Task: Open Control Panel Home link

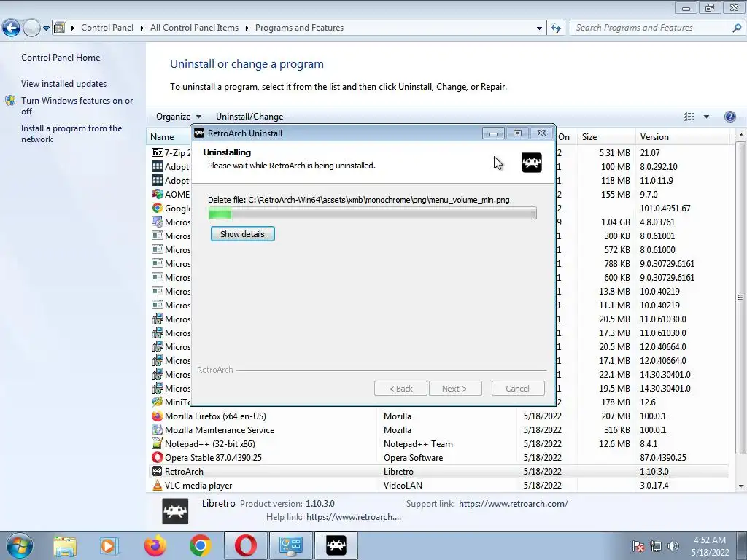Action: (x=61, y=58)
